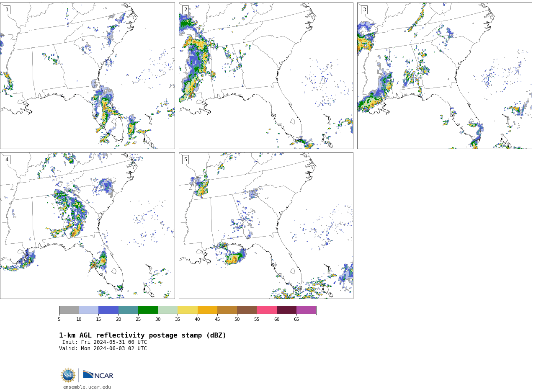Click the NCAR logo
The height and width of the screenshot is (392, 536).
coord(98,375)
